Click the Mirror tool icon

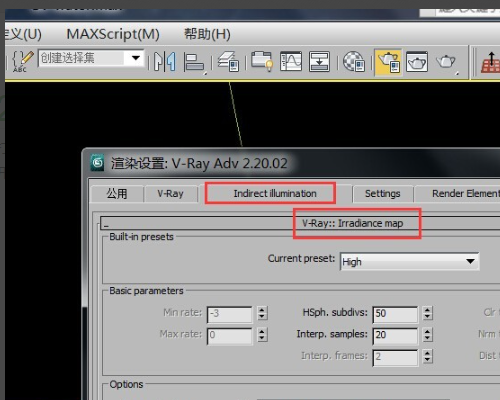165,62
